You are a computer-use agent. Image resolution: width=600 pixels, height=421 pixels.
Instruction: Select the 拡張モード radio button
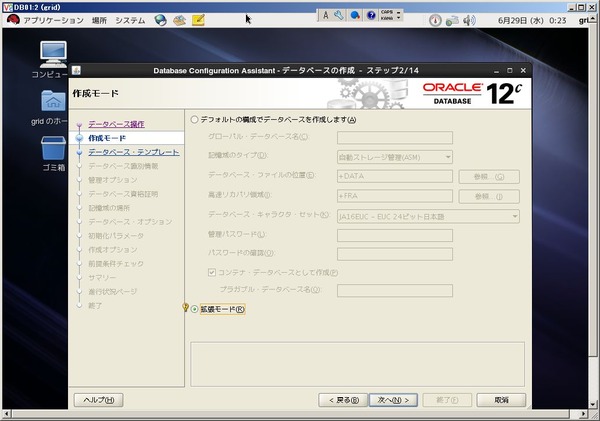(195, 309)
